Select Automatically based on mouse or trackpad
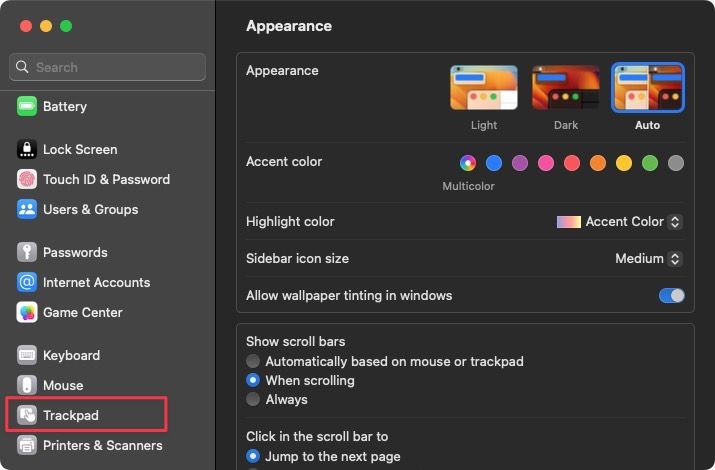This screenshot has height=470, width=715. (x=254, y=361)
